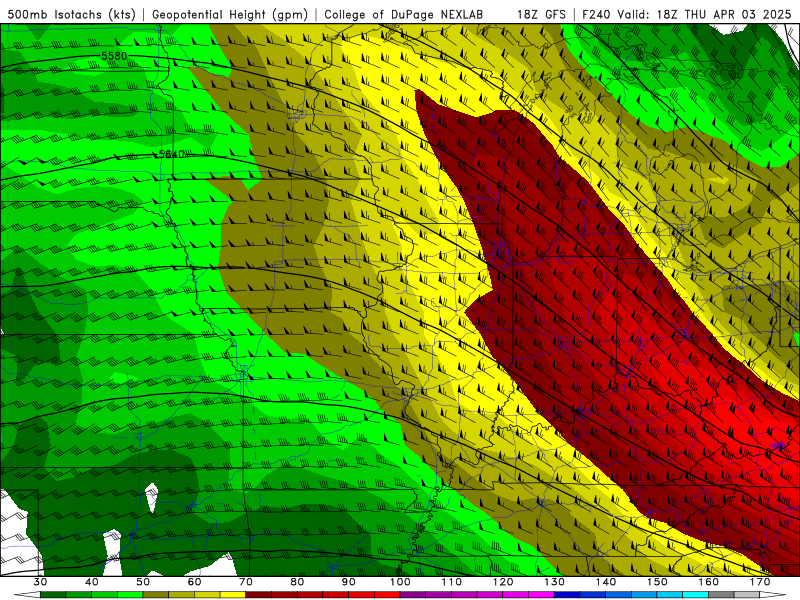Click the '500mb Isotachs (kts)' title text
Screen dimensions: 800x600
coord(71,14)
